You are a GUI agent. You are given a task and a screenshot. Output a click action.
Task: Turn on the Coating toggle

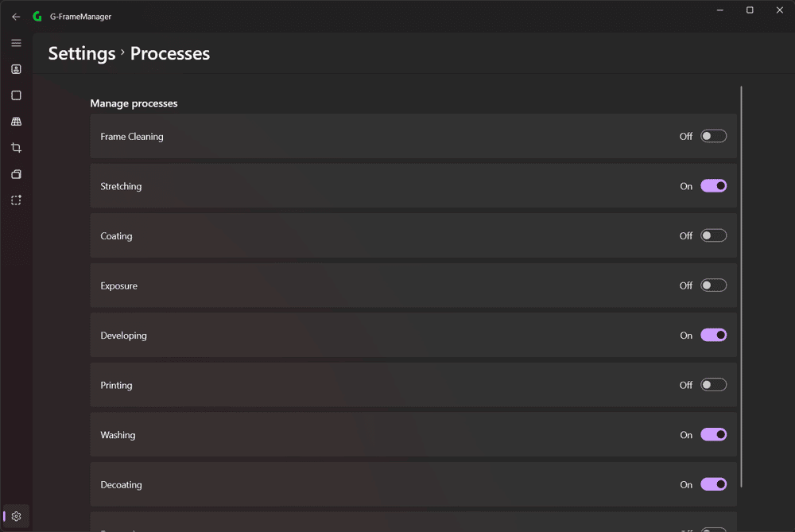713,236
